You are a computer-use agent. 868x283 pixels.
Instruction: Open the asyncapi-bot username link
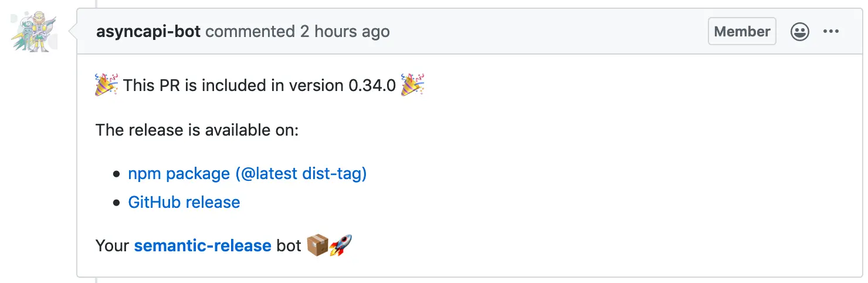click(148, 31)
